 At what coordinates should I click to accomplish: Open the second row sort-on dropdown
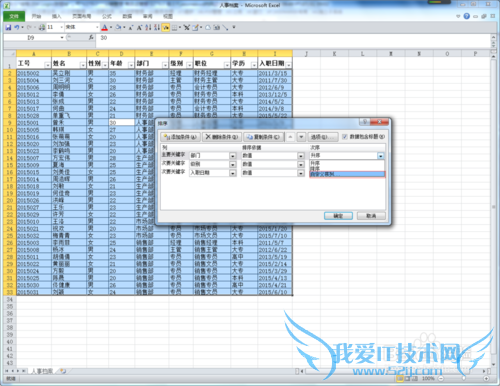pos(301,164)
